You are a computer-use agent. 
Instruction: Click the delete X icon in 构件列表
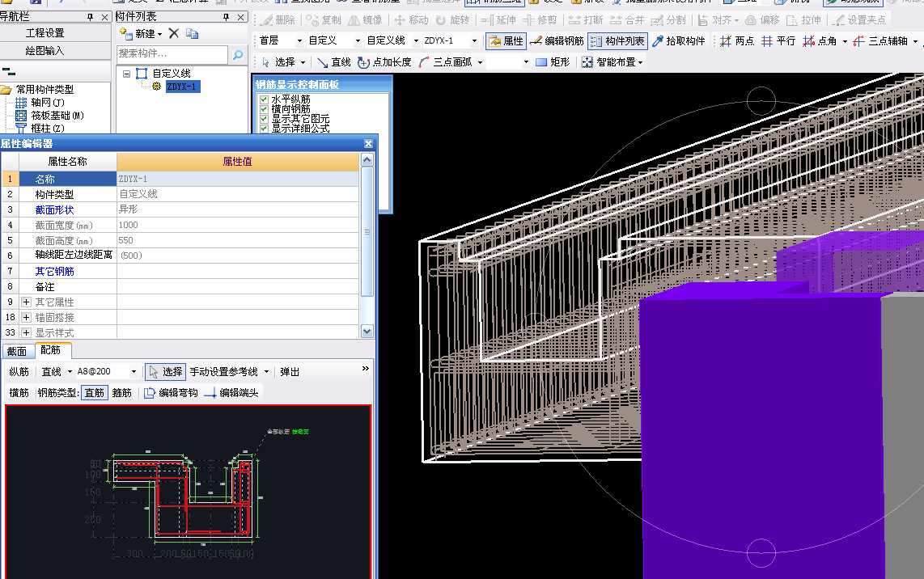pyautogui.click(x=174, y=34)
